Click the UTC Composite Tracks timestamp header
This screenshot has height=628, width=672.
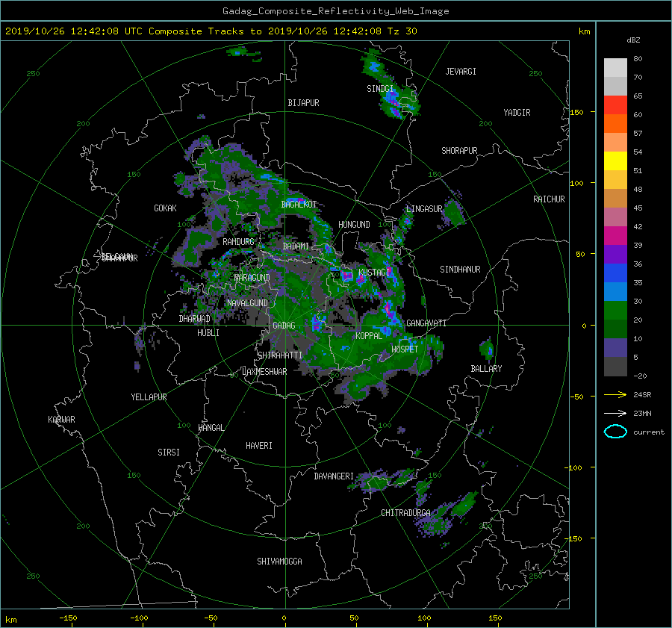coord(211,31)
